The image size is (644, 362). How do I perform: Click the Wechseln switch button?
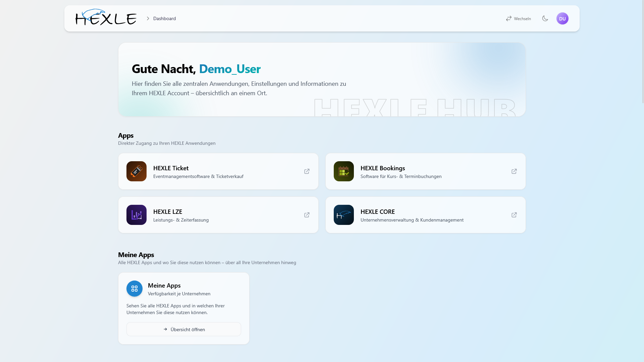tap(518, 18)
